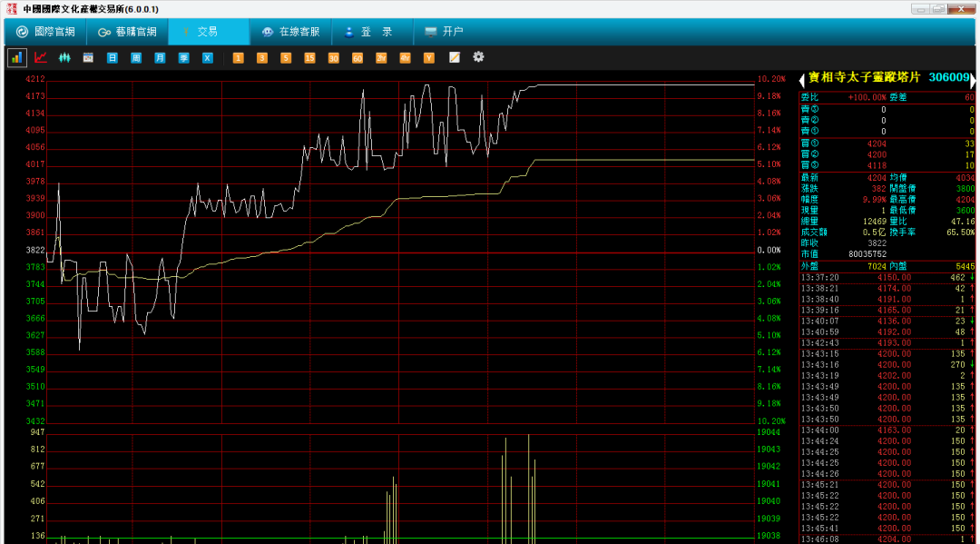The image size is (980, 544).
Task: Open the 开户 tab
Action: 445,31
